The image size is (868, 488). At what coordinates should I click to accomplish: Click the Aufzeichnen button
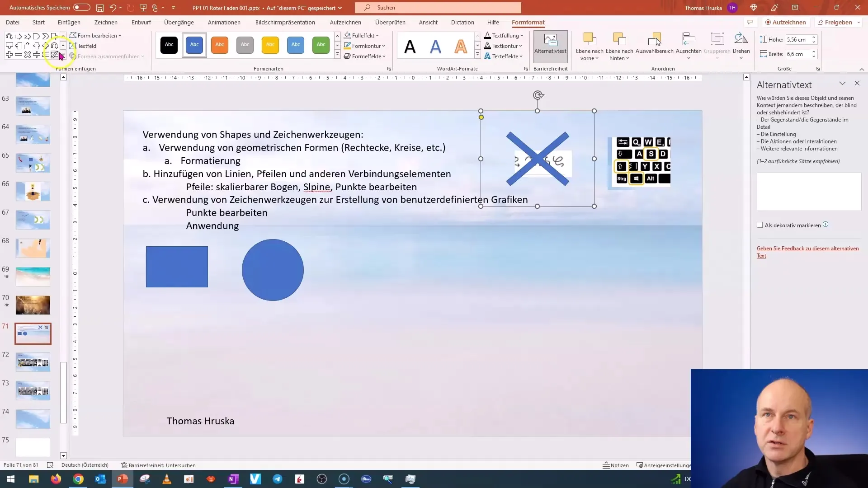pos(786,22)
